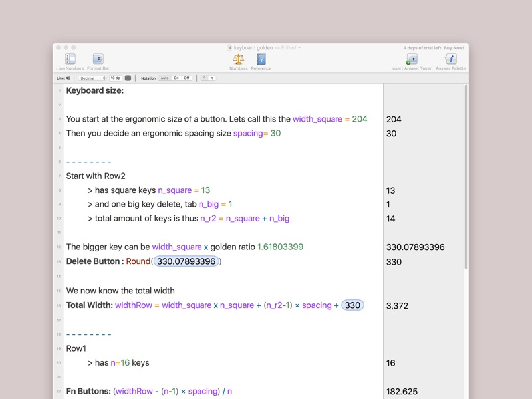Click the Row1 line text
532x399 pixels.
(x=76, y=348)
